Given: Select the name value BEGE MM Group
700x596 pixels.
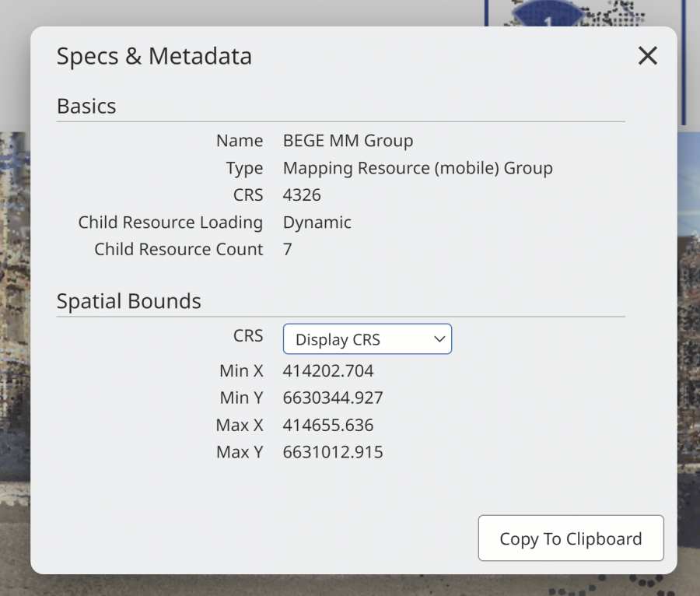Looking at the screenshot, I should point(348,141).
